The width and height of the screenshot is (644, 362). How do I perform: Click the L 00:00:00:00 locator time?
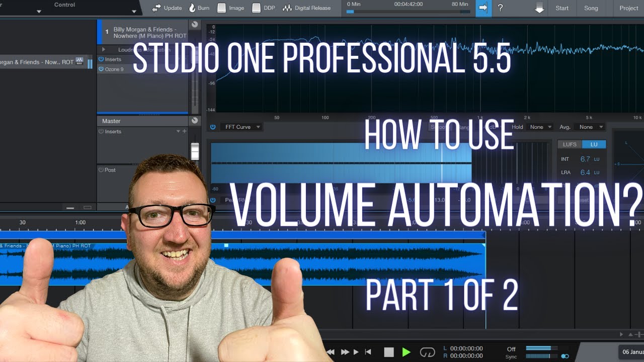466,348
